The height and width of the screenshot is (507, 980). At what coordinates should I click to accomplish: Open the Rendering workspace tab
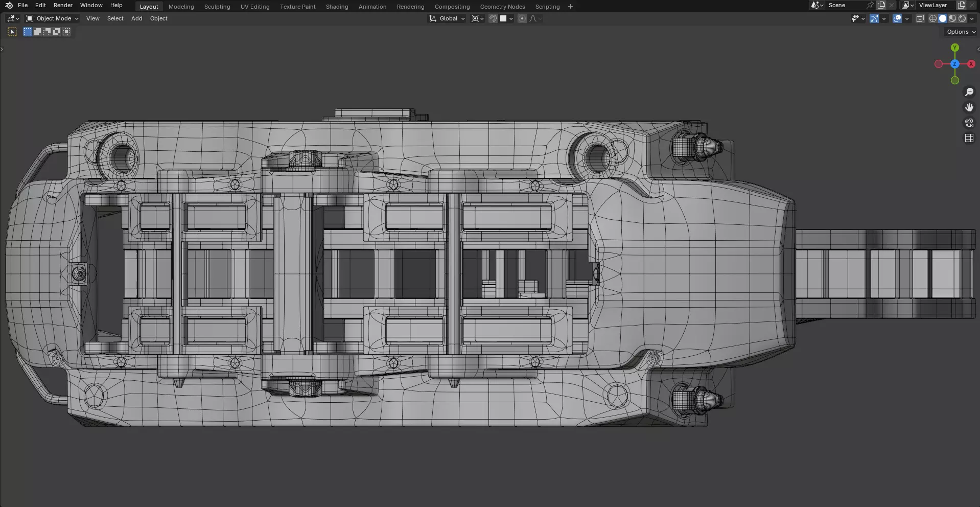[411, 7]
